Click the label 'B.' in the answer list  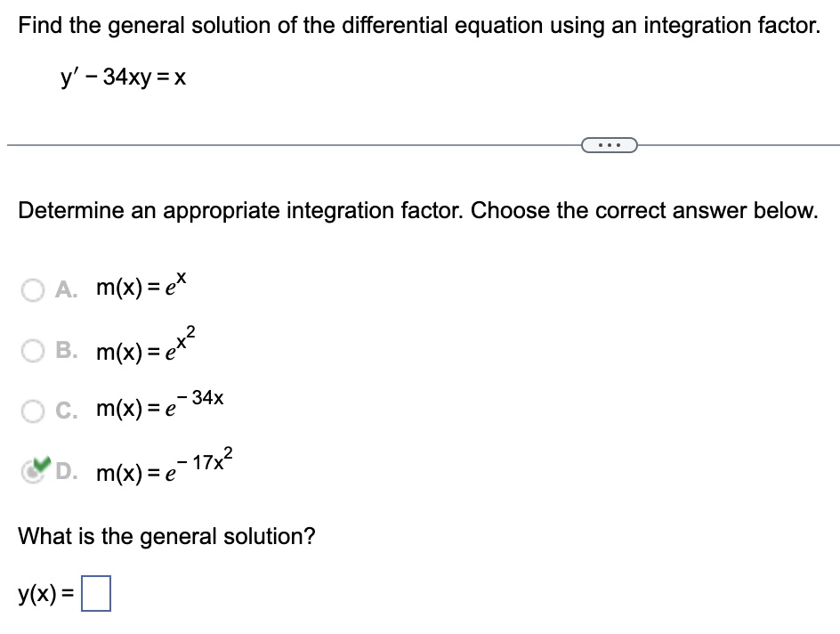pyautogui.click(x=64, y=351)
